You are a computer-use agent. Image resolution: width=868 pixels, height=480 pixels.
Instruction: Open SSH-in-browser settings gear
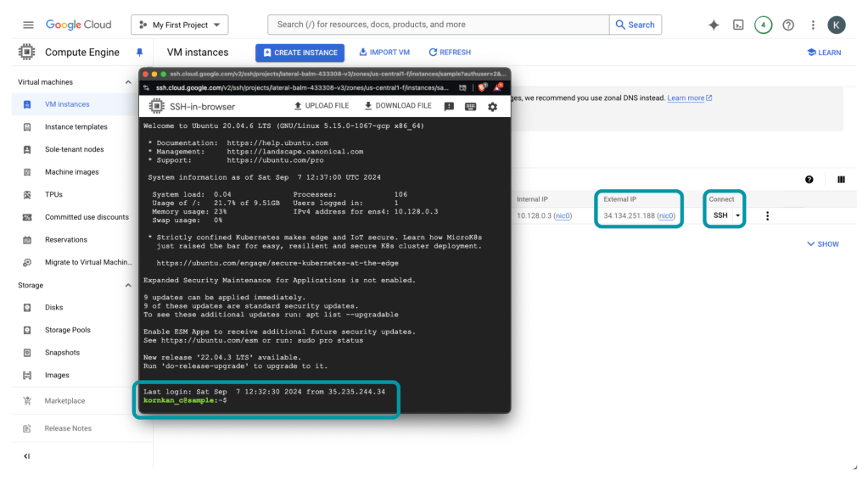click(x=492, y=107)
